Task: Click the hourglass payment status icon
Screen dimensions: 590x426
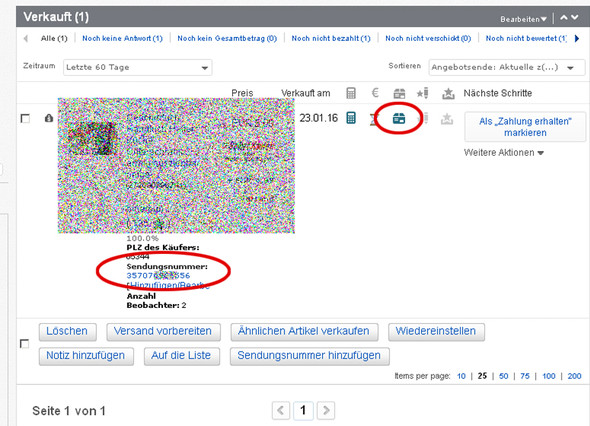Action: pyautogui.click(x=373, y=120)
